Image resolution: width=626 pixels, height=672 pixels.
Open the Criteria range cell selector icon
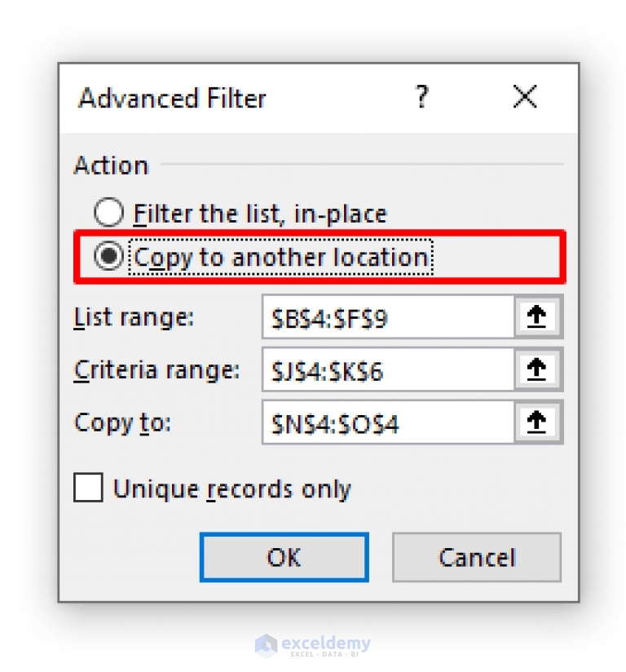coord(537,369)
